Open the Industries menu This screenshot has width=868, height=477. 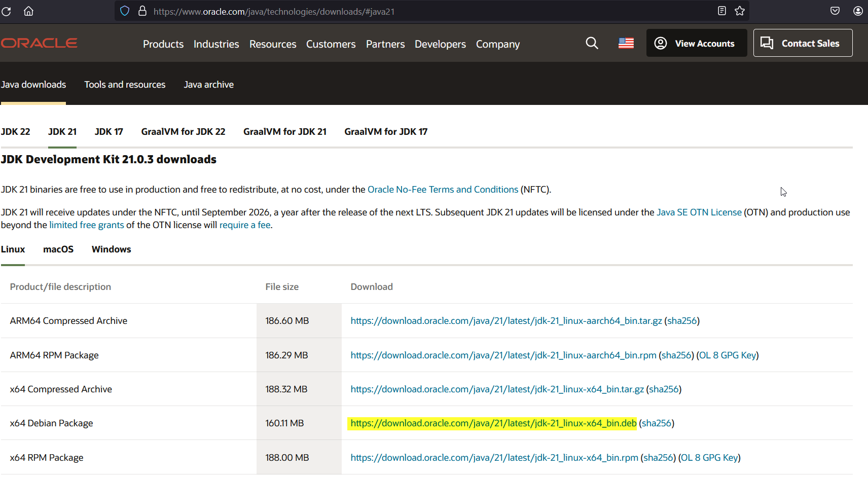(x=216, y=44)
